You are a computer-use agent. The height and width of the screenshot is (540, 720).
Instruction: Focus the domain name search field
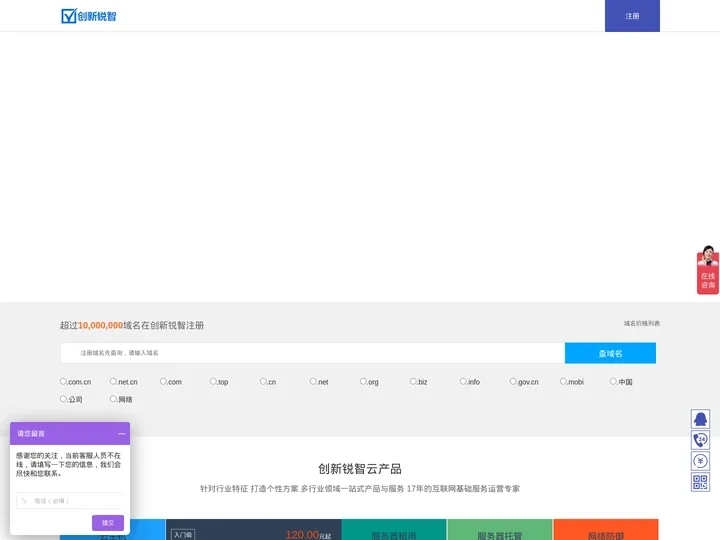click(x=313, y=353)
